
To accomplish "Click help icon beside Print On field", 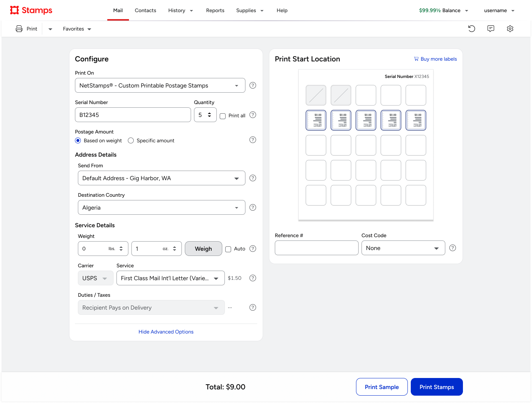I will 253,85.
